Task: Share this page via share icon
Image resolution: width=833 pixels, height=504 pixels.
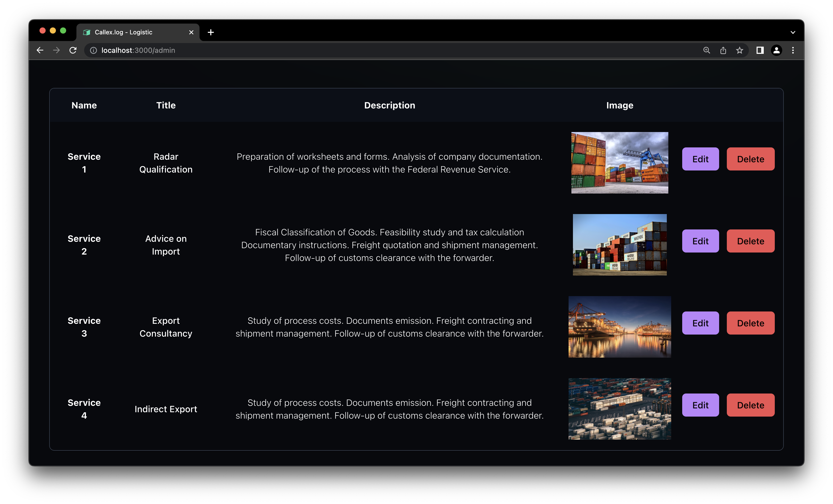Action: pyautogui.click(x=723, y=50)
